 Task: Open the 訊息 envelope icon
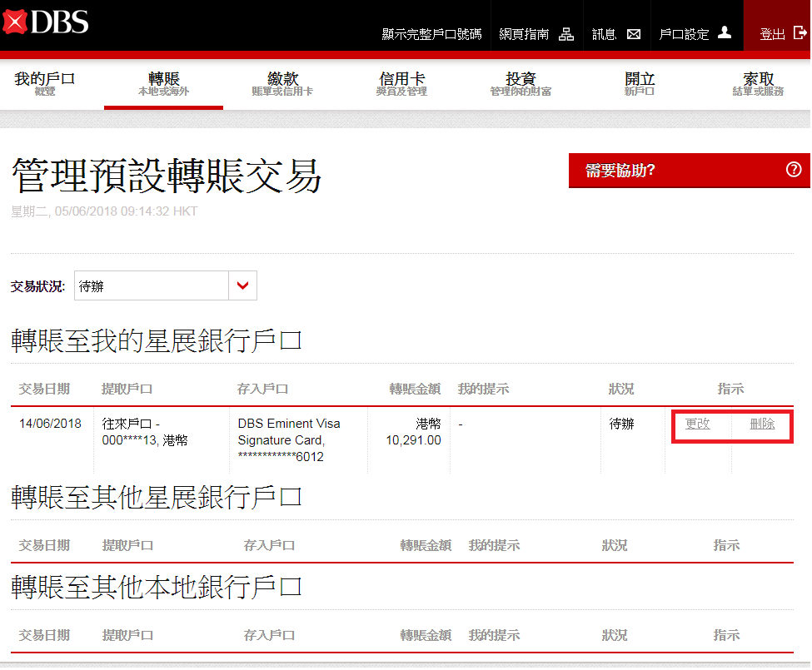tap(634, 34)
